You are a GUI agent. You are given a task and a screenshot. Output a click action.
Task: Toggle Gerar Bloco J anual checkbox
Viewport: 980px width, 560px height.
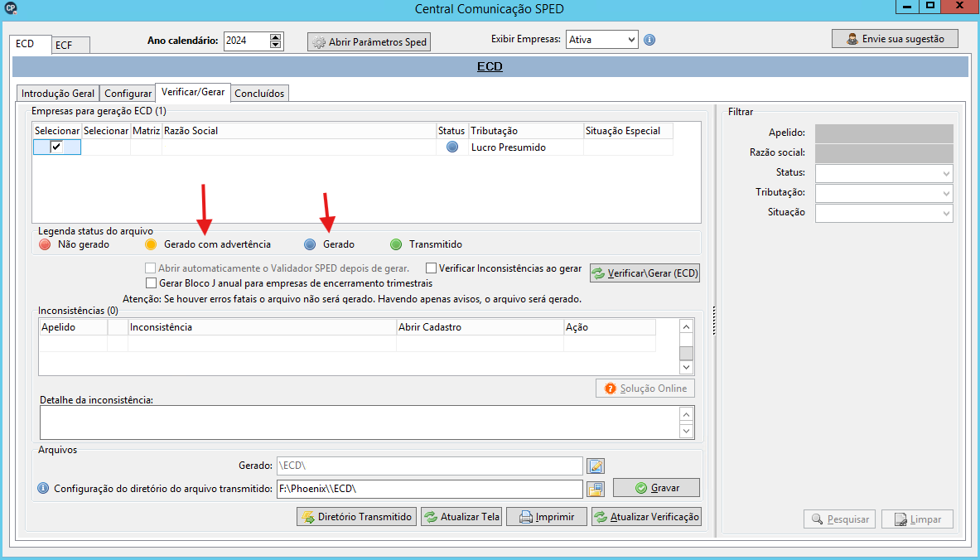pos(151,283)
